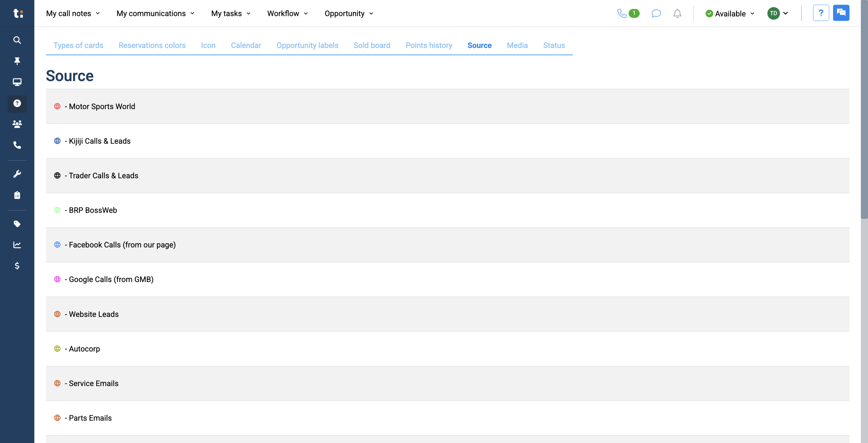This screenshot has width=868, height=443.
Task: Click the dollar sign sidebar icon
Action: click(17, 266)
